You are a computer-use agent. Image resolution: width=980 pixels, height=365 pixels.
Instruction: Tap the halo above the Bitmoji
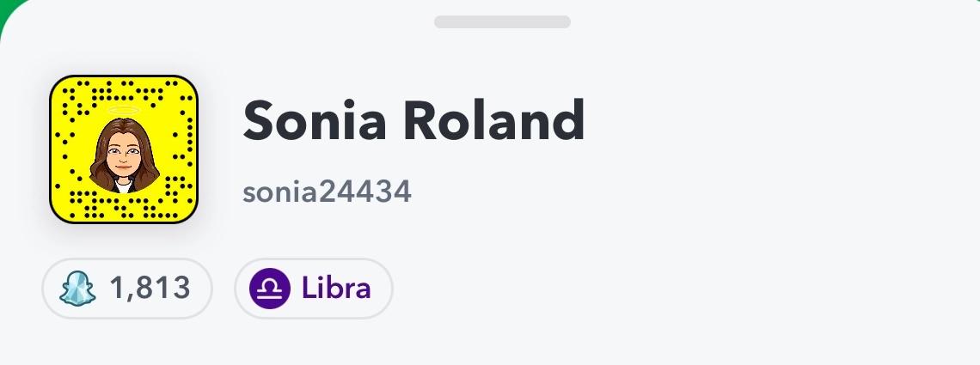124,112
